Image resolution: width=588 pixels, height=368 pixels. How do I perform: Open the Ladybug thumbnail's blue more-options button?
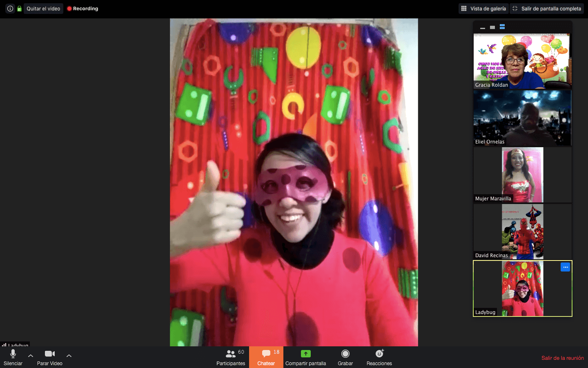point(565,267)
